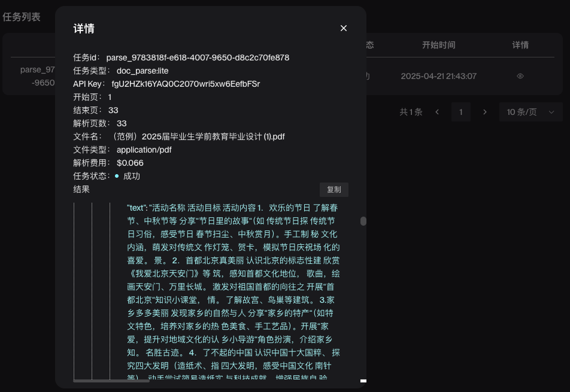Click the results panel scrollbar thumb
Viewport: 570px width, 392px height.
click(x=362, y=221)
